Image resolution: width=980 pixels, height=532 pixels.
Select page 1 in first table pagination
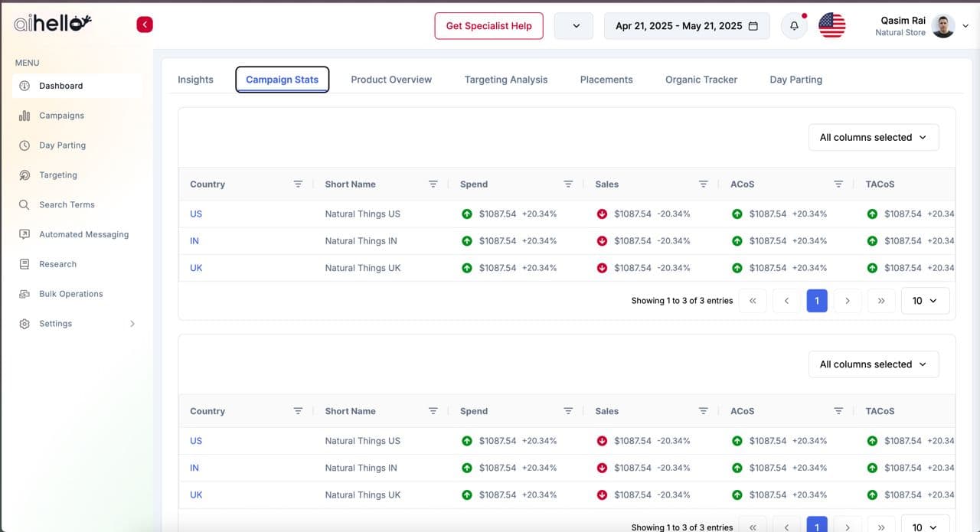[x=816, y=301]
